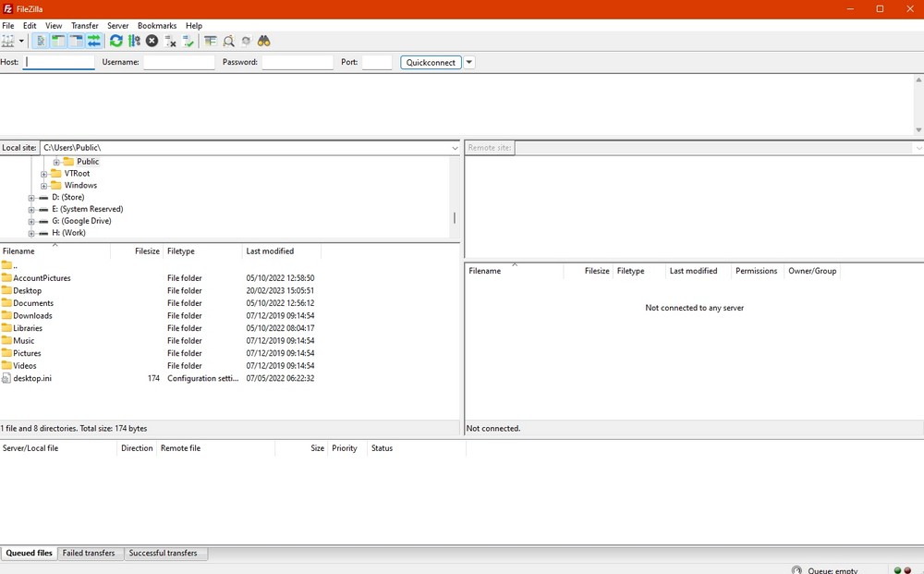Sort queue by Priority column header
The height and width of the screenshot is (574, 924).
pos(345,448)
